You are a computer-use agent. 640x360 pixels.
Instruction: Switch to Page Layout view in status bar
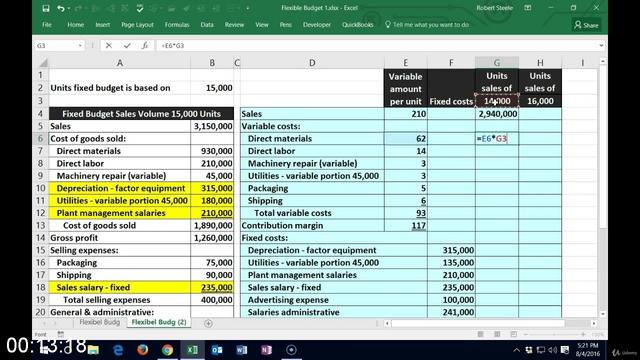[x=497, y=334]
